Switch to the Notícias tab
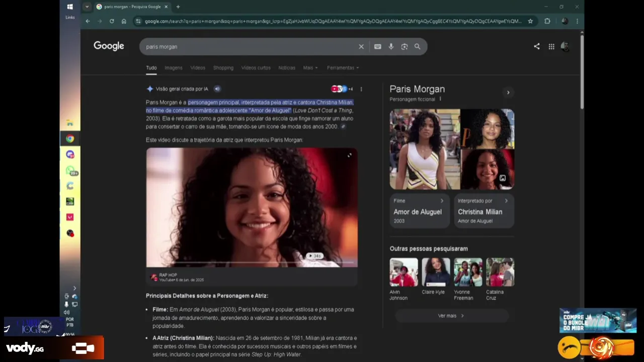This screenshot has height=362, width=644. tap(287, 68)
